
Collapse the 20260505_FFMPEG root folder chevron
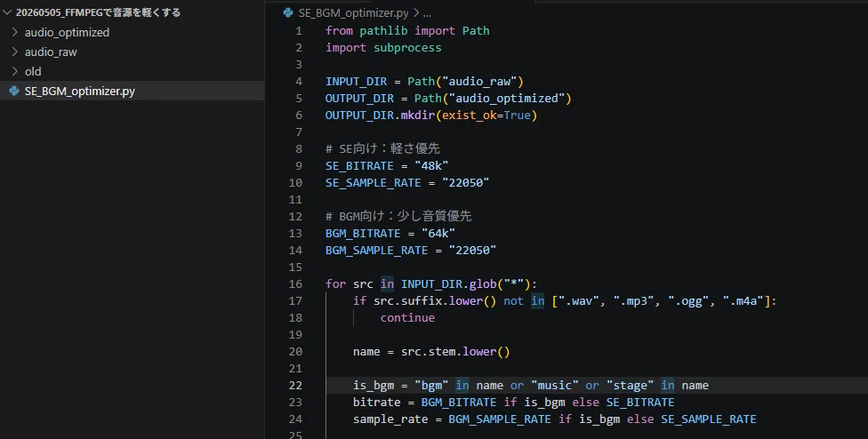(x=7, y=12)
